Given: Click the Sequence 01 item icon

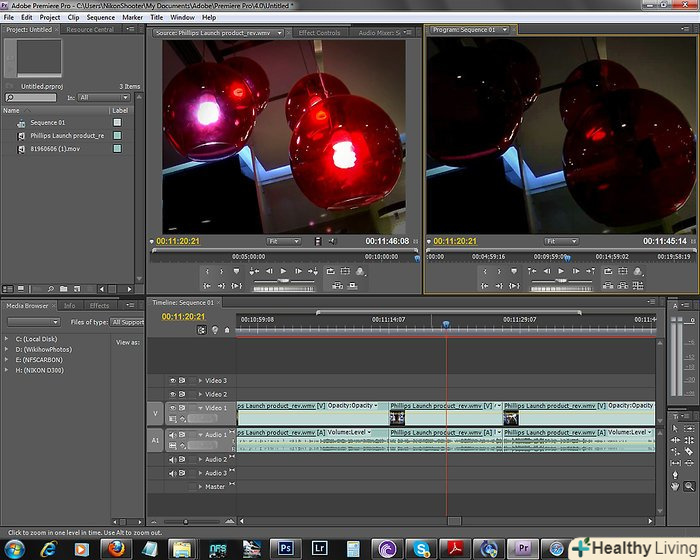Looking at the screenshot, I should pos(21,123).
